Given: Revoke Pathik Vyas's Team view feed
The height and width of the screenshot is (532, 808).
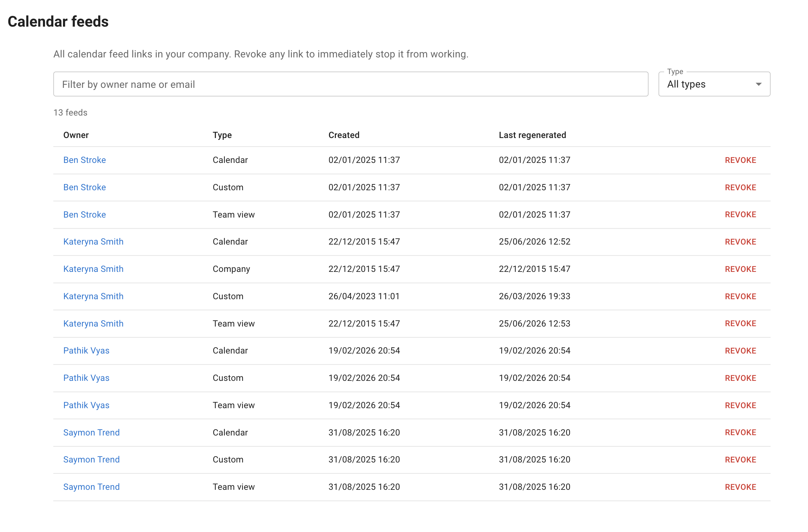Looking at the screenshot, I should tap(741, 405).
